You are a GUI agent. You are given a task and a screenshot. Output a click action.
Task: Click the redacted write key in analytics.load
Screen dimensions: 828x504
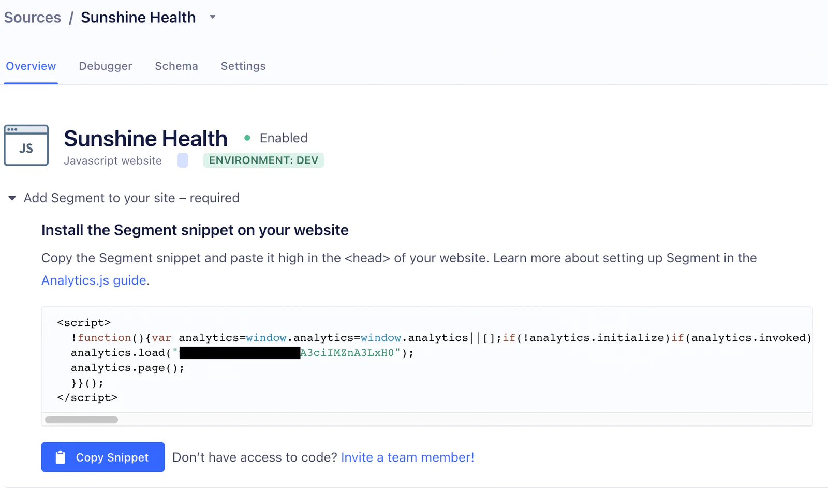[240, 353]
